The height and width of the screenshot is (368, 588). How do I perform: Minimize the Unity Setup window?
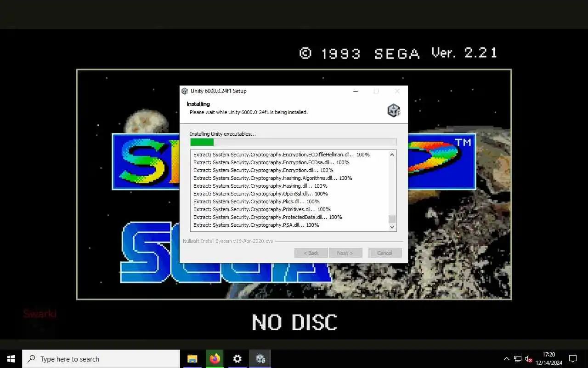(356, 91)
